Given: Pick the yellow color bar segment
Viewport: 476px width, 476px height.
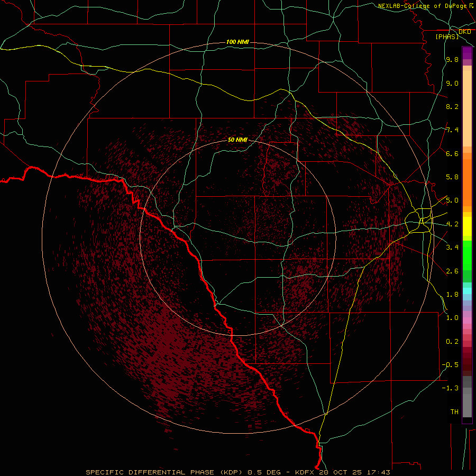Looking at the screenshot, I should coord(467,226).
